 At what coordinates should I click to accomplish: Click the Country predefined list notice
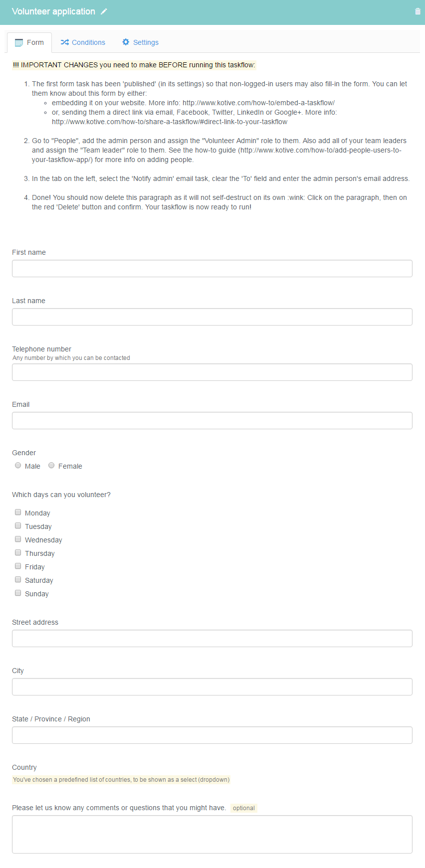tap(121, 780)
